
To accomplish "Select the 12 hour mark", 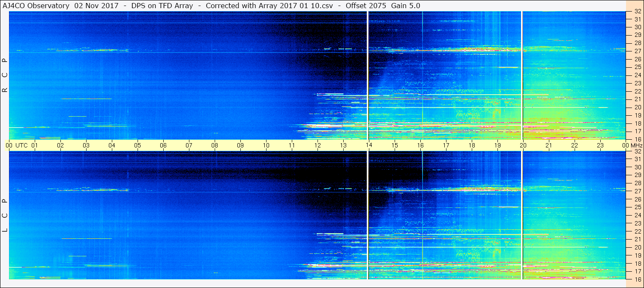I will [318, 145].
